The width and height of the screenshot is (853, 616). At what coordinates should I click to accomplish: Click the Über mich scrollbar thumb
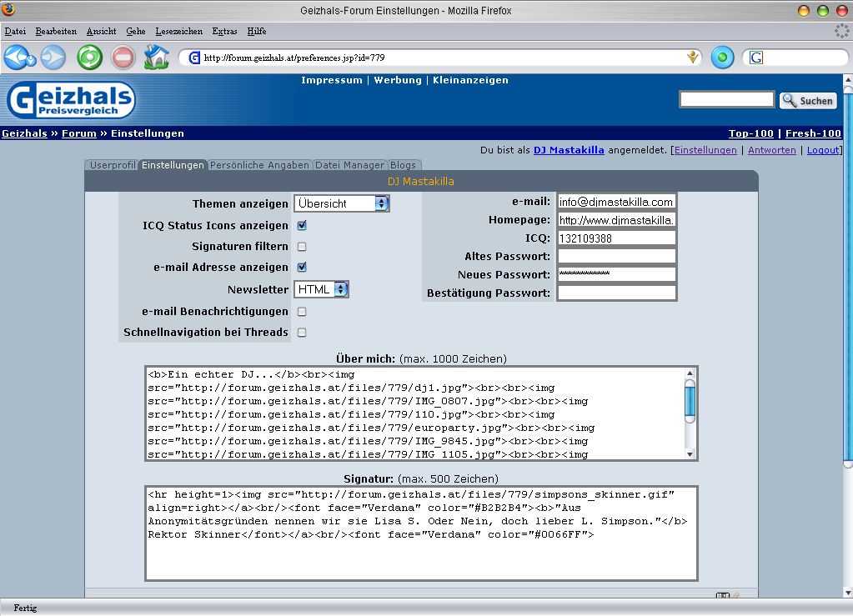click(x=690, y=401)
